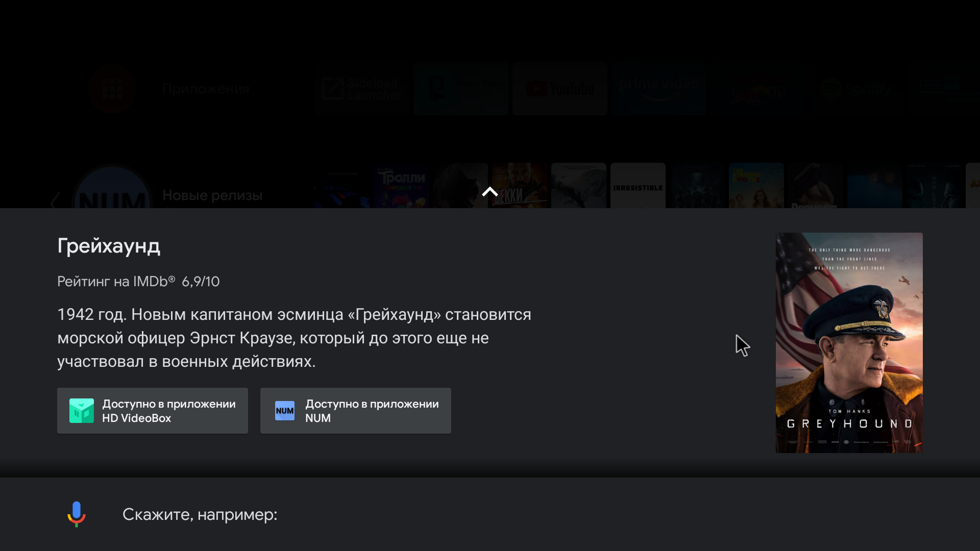Select the Бекки movie thumbnail
Image resolution: width=980 pixels, height=551 pixels.
click(519, 186)
